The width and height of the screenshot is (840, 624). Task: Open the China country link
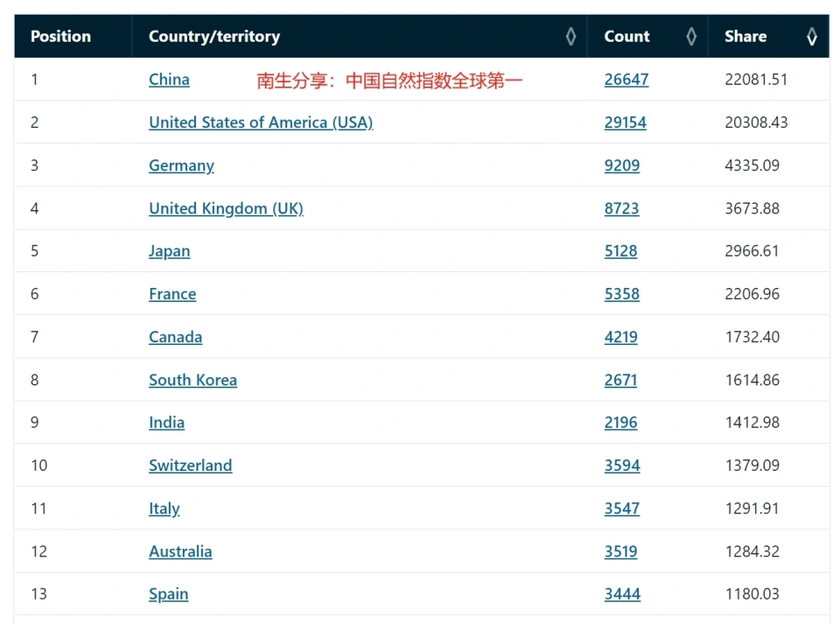(169, 80)
